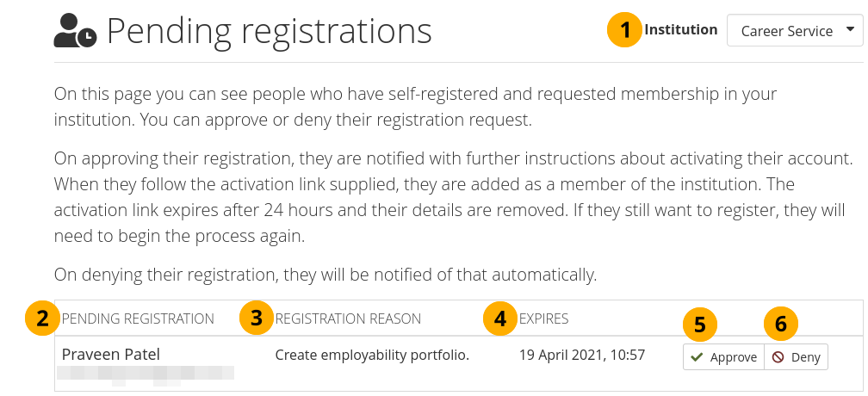Click the 'Create employability portfolio.' reason text
Image resolution: width=868 pixels, height=396 pixels.
click(x=372, y=355)
